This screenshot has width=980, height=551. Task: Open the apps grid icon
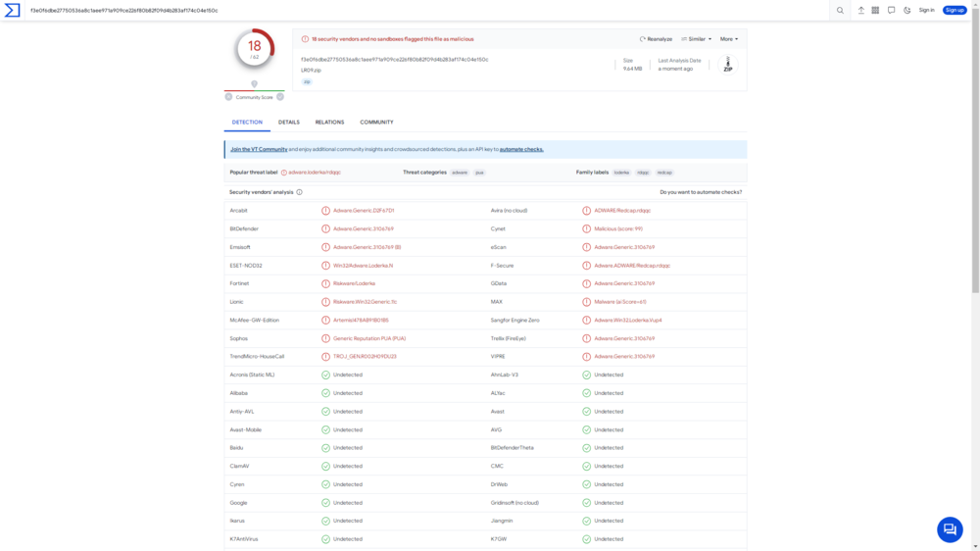875,11
